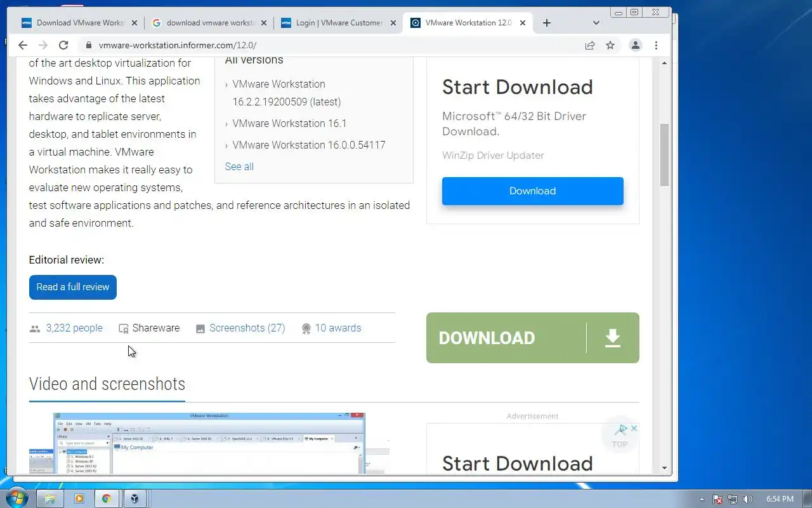Screen dimensions: 812x508
Task: Close the Download VMware Workstation tab
Action: point(134,23)
